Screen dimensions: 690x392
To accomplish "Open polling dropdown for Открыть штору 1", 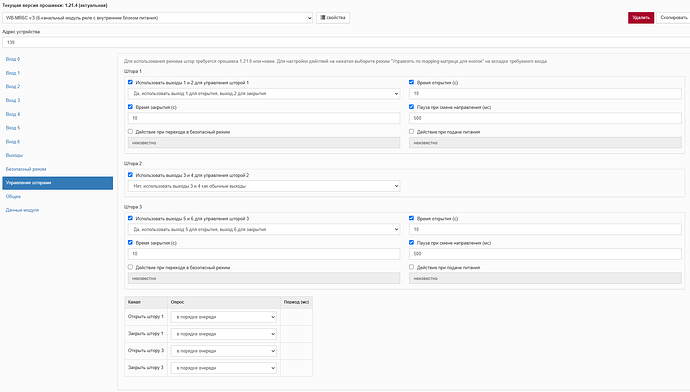I will pos(224,317).
